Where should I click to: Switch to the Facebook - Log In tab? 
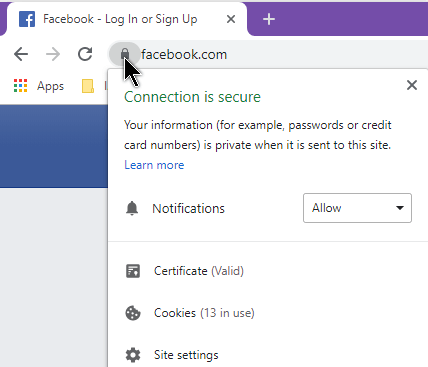click(120, 19)
